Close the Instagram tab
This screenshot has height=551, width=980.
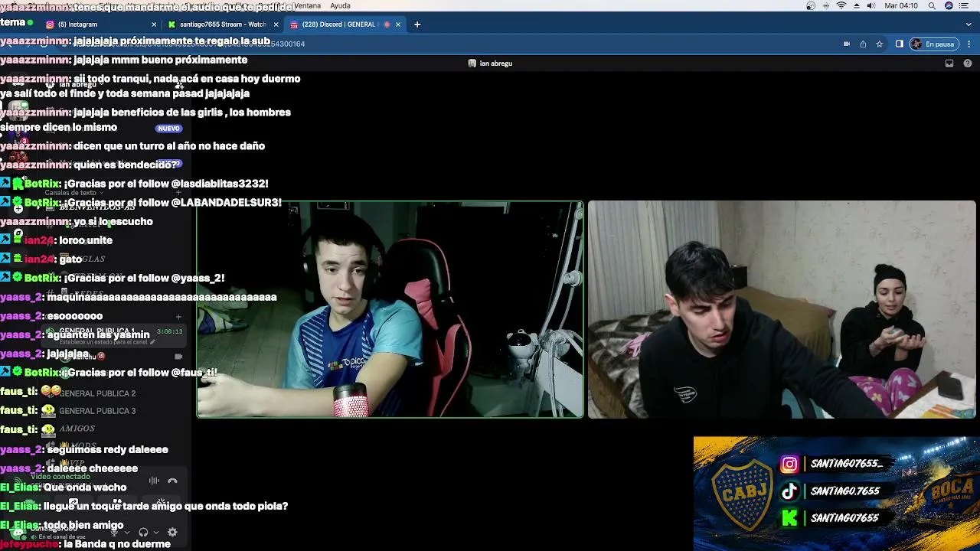pyautogui.click(x=154, y=24)
